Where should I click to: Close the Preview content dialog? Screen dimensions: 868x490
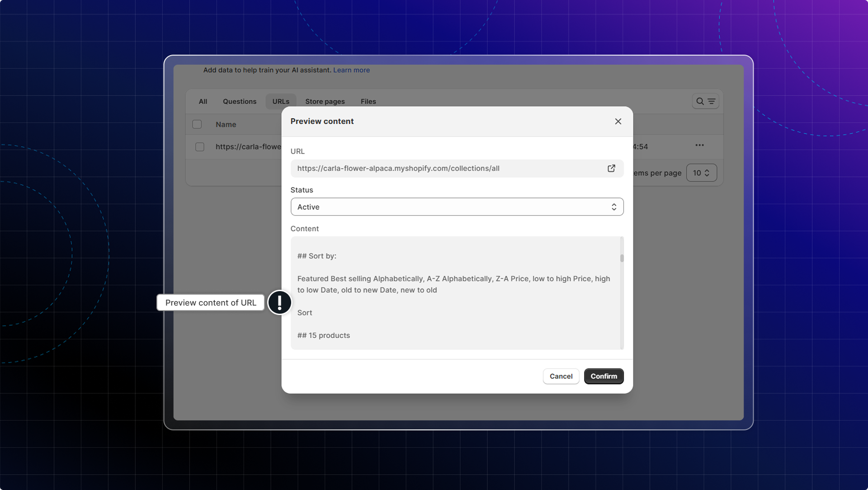[x=618, y=121]
